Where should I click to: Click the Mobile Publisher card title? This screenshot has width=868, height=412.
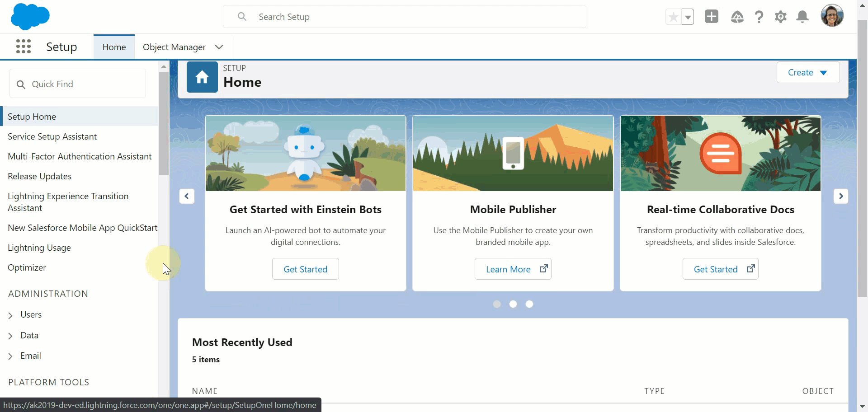click(x=513, y=210)
